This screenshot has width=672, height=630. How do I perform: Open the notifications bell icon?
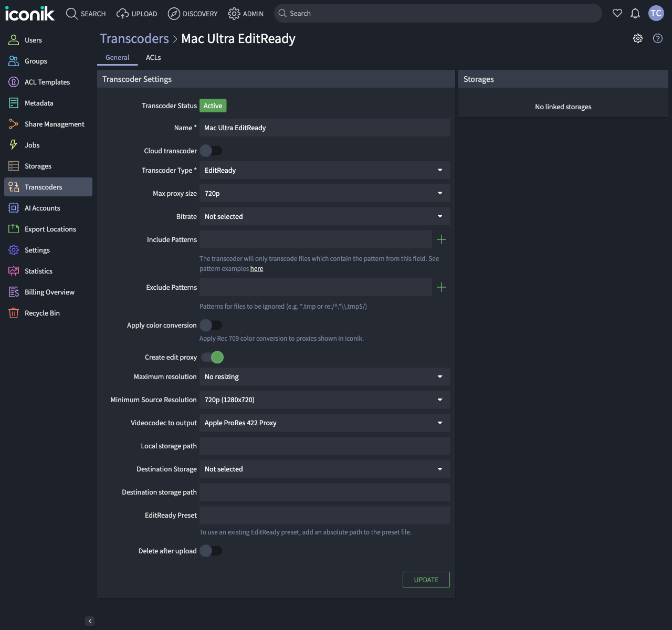(635, 13)
